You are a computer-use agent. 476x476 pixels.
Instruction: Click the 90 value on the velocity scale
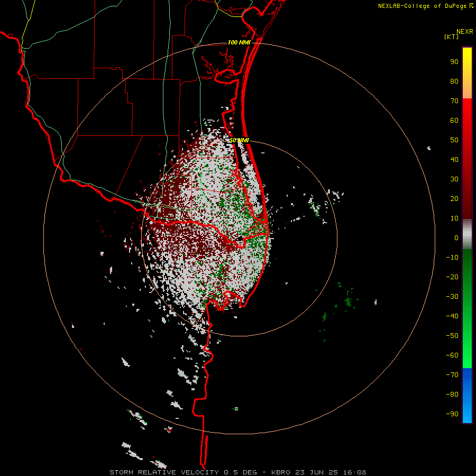pos(454,62)
